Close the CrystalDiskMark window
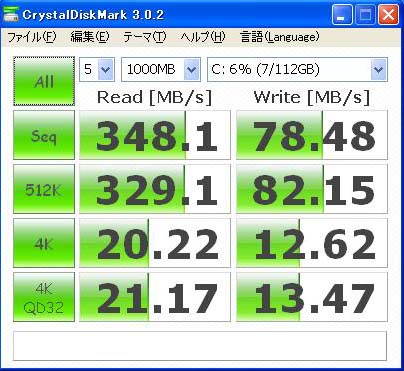 coord(389,15)
